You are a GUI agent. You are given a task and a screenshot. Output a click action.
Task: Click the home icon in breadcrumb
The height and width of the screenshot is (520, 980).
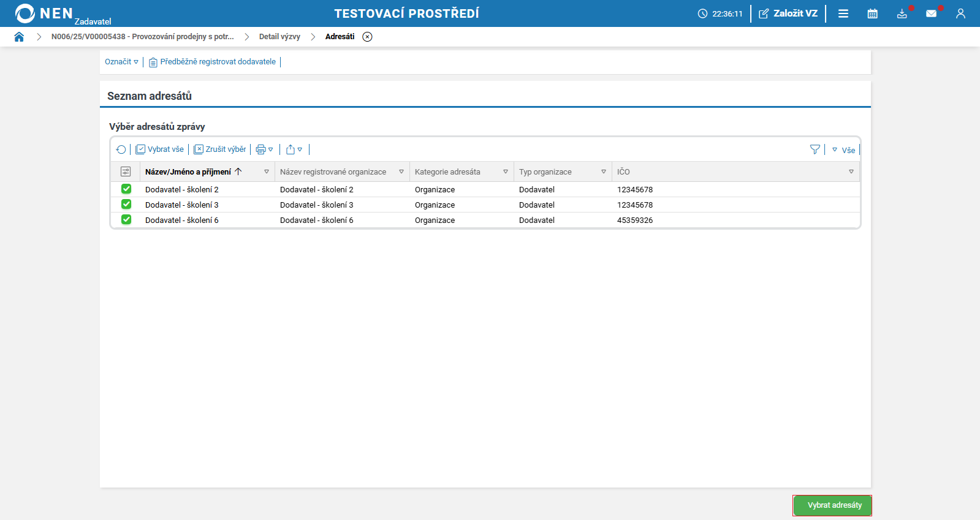coord(19,37)
